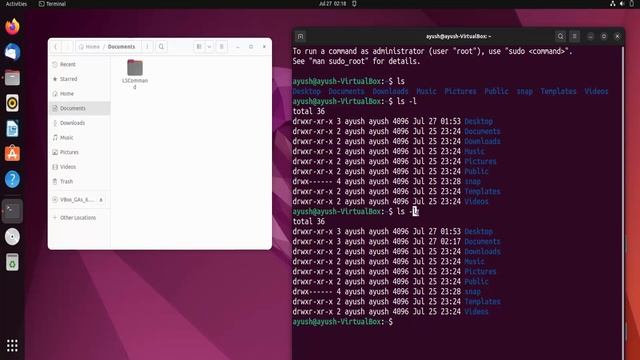The image size is (640, 360).
Task: Click the Documents path bar segment
Action: coord(121,47)
